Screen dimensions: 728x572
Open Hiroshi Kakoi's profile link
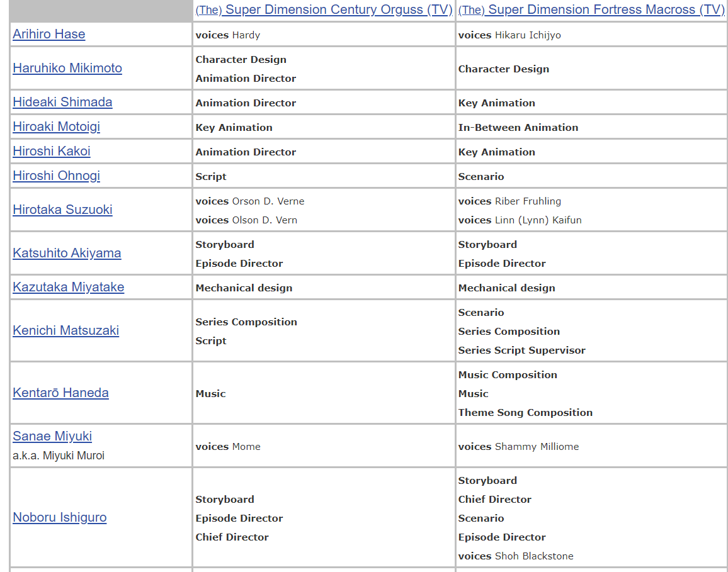click(x=52, y=151)
